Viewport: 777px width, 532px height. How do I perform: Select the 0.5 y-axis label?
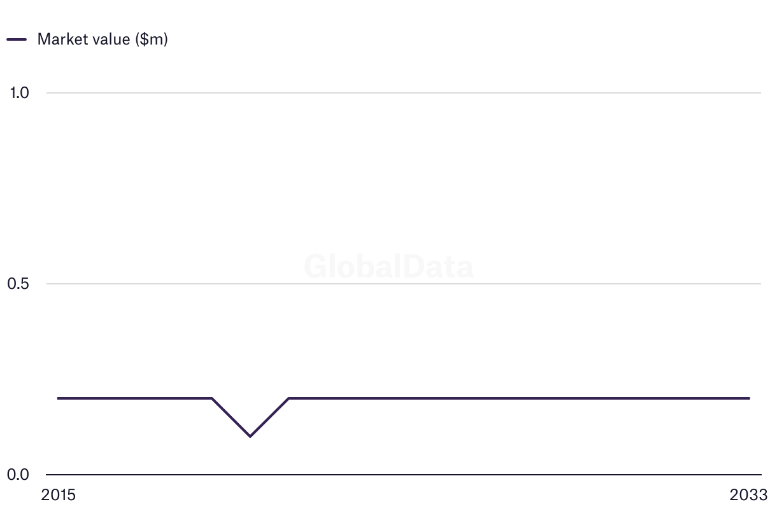click(19, 284)
